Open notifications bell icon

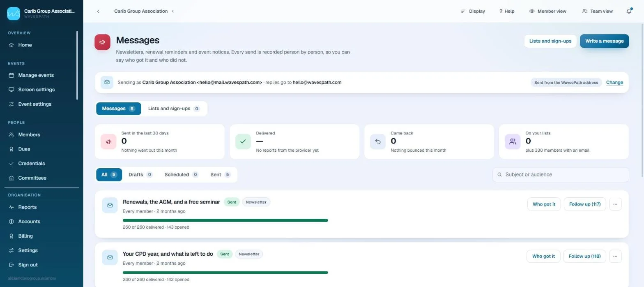629,11
